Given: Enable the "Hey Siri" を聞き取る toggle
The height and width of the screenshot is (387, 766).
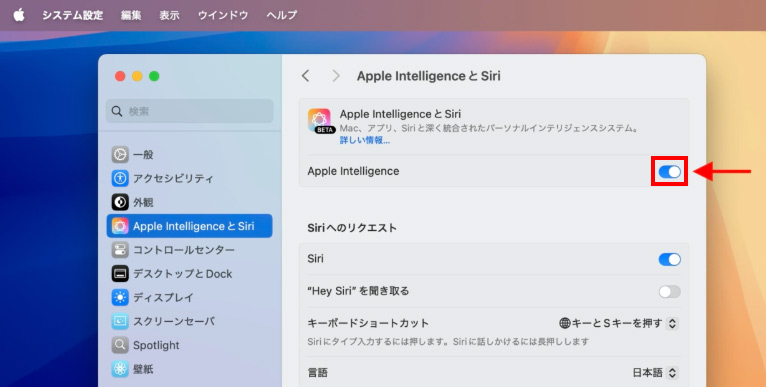Looking at the screenshot, I should point(669,292).
